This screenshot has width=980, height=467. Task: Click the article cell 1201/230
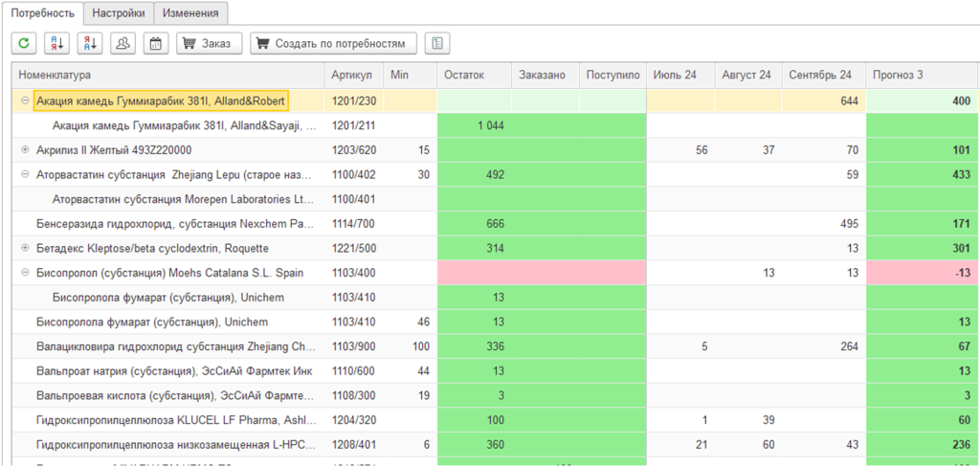click(354, 100)
